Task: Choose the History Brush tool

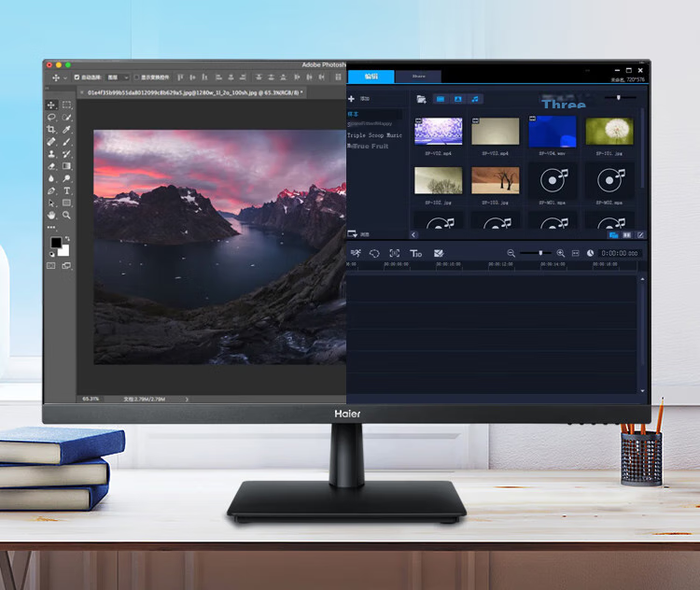Action: click(66, 154)
